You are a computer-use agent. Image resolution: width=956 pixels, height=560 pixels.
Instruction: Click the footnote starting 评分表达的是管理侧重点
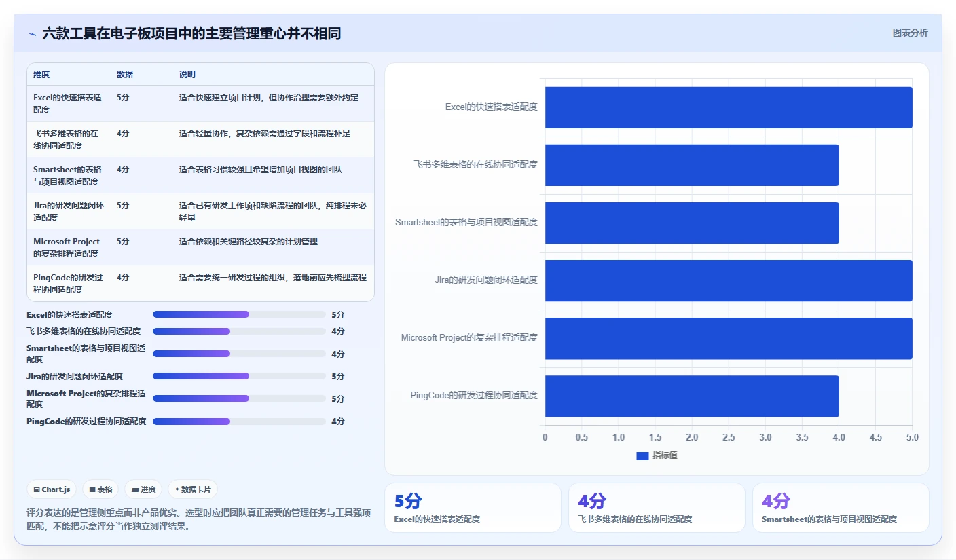pos(198,519)
